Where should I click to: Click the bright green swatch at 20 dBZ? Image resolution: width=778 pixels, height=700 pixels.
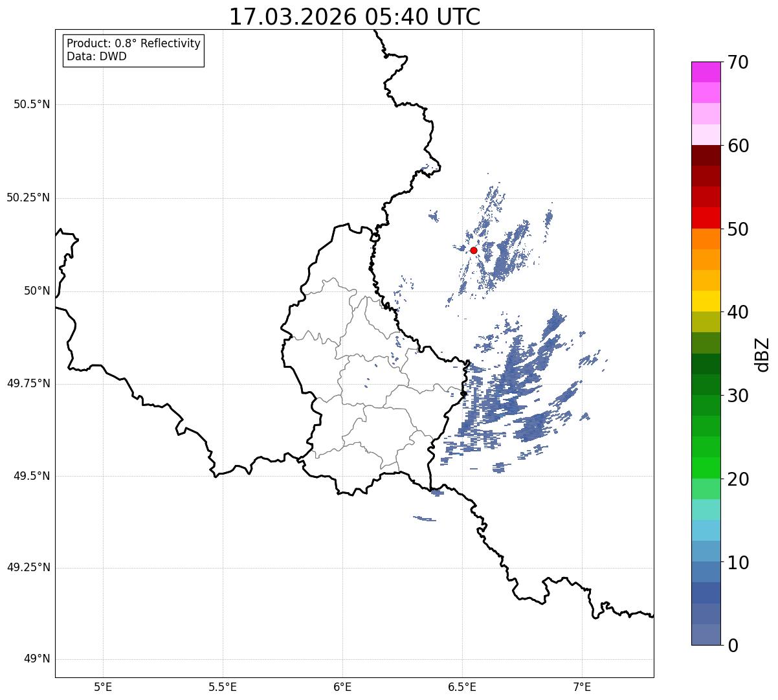pyautogui.click(x=706, y=468)
